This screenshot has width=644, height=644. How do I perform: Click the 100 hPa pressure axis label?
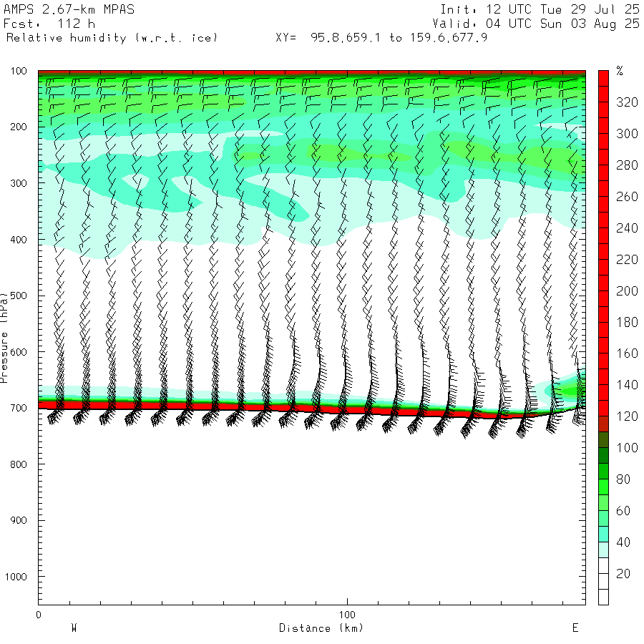coord(19,71)
